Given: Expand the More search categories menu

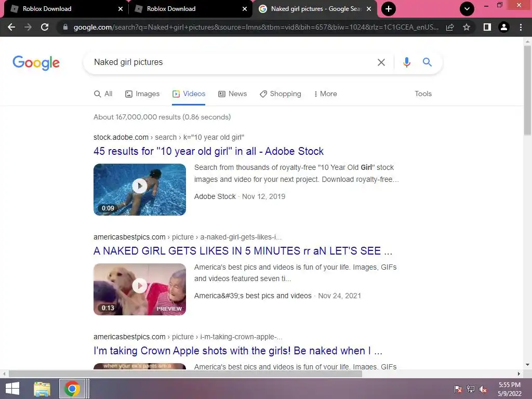Looking at the screenshot, I should click(x=325, y=94).
